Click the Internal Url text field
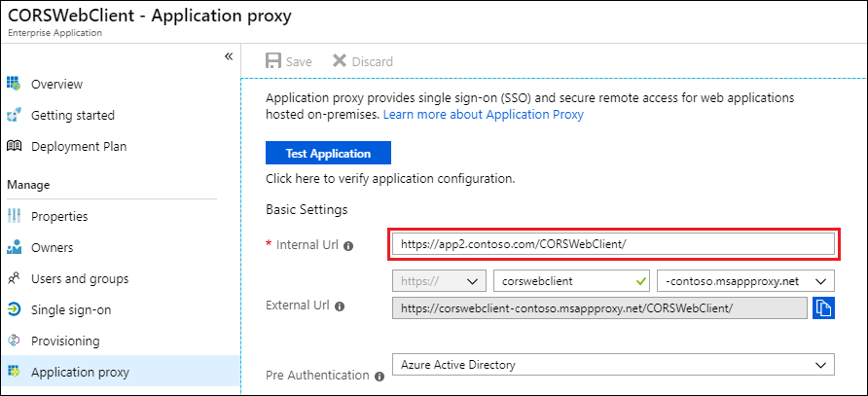Screen dimensions: 868x396 tap(612, 243)
